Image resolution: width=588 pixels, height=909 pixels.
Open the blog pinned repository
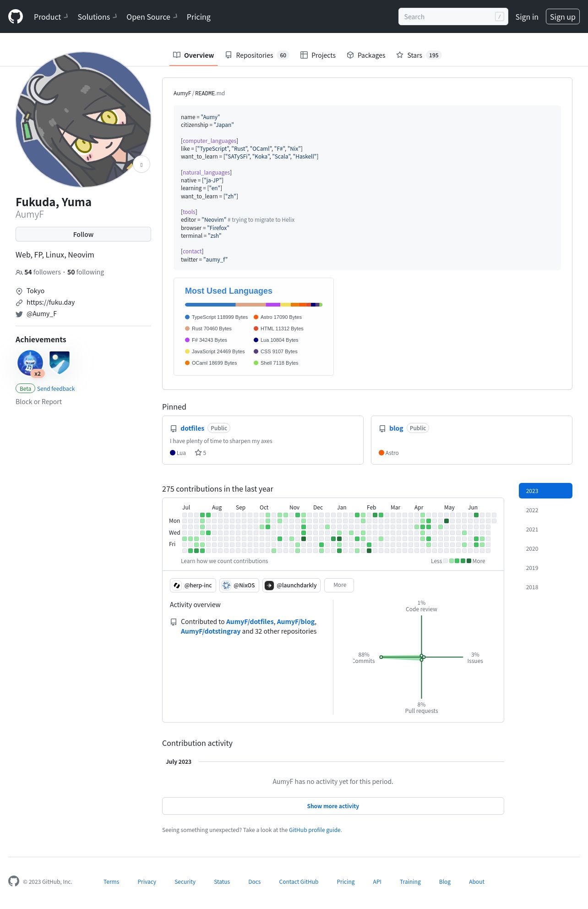[396, 428]
